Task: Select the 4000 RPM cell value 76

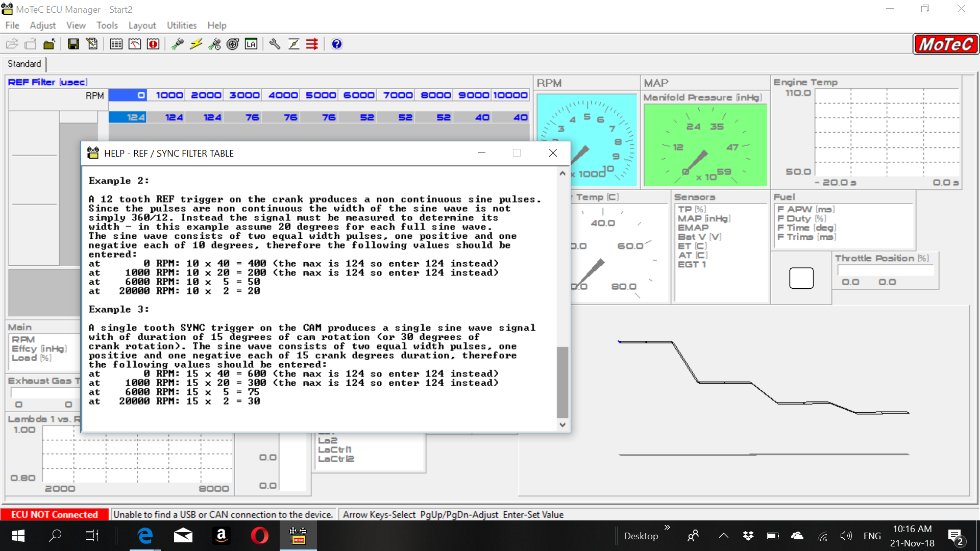Action: [x=281, y=117]
